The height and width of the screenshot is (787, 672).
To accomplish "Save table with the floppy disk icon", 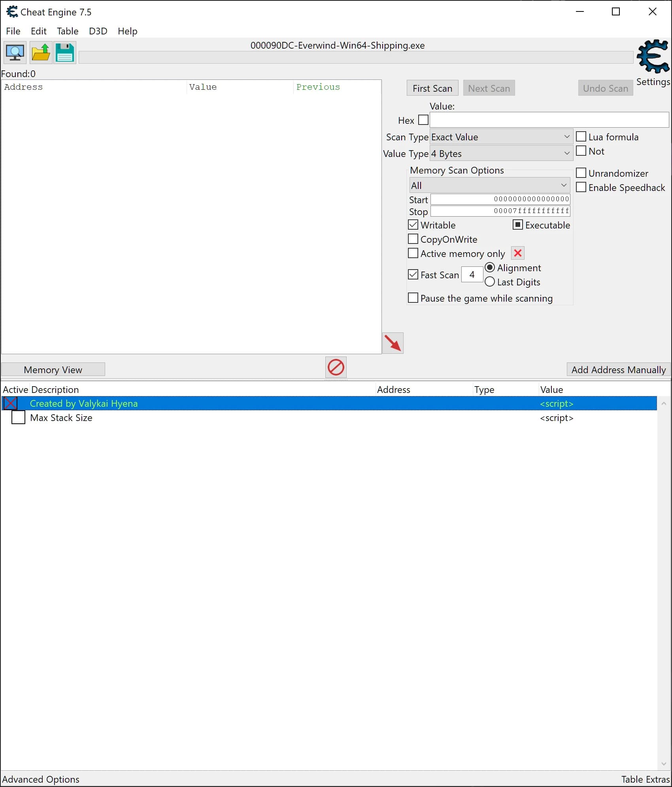I will (65, 53).
